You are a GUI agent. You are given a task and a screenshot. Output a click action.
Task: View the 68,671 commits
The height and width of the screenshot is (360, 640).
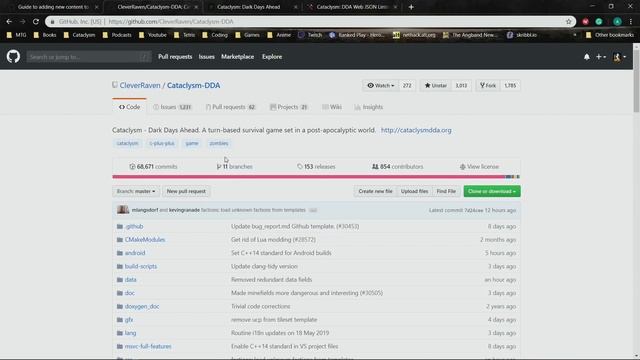[153, 167]
